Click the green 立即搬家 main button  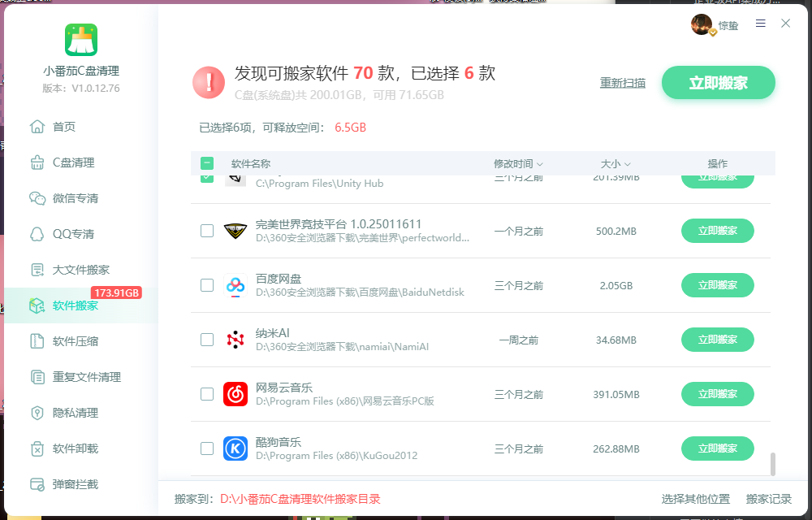coord(718,82)
